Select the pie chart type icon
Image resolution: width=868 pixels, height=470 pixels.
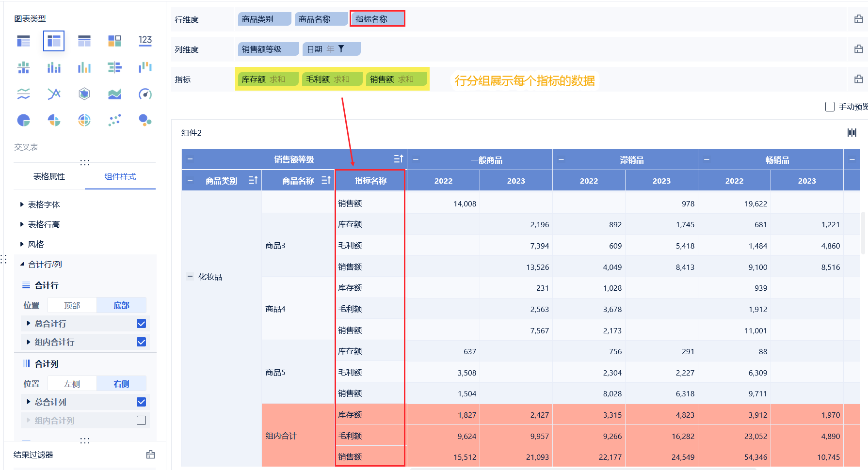point(24,120)
